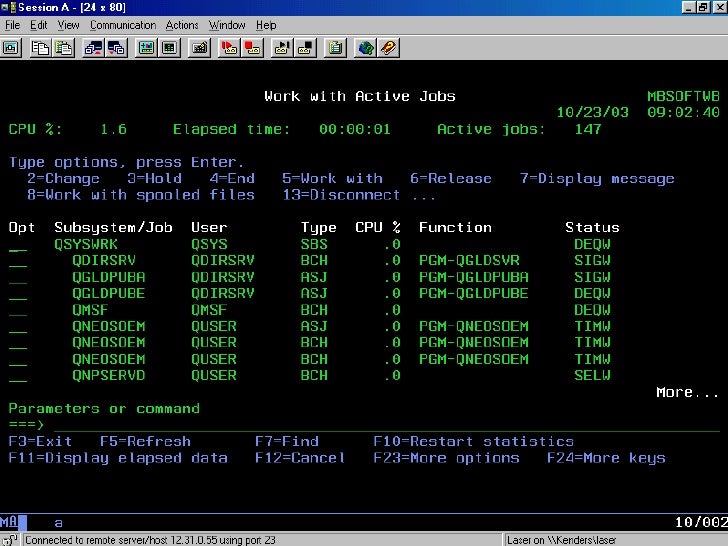The width and height of the screenshot is (728, 546).
Task: Click the 'QSYS' user value
Action: click(x=209, y=244)
